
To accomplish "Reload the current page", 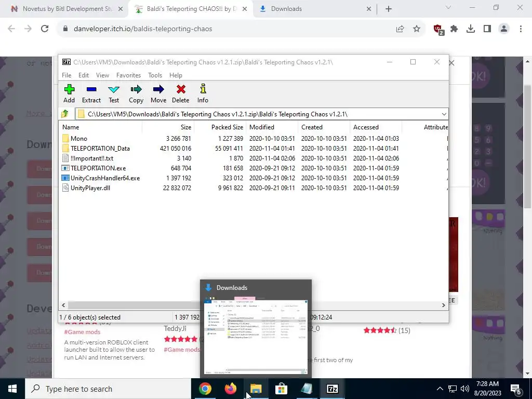I will (x=45, y=29).
